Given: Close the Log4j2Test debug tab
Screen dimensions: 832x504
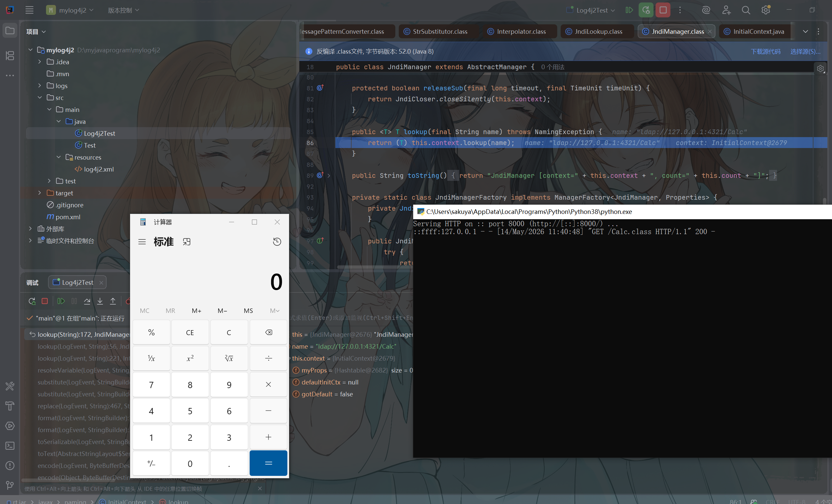Looking at the screenshot, I should pyautogui.click(x=101, y=282).
